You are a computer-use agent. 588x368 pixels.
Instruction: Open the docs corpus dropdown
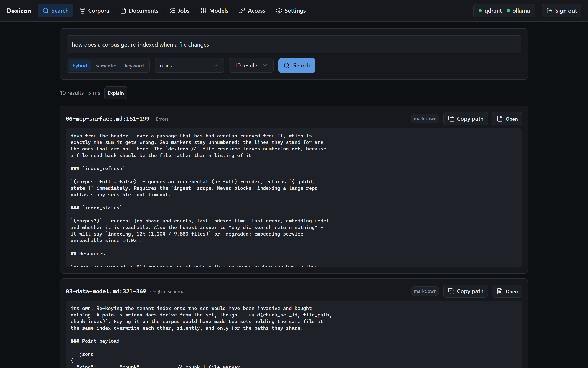pos(189,65)
